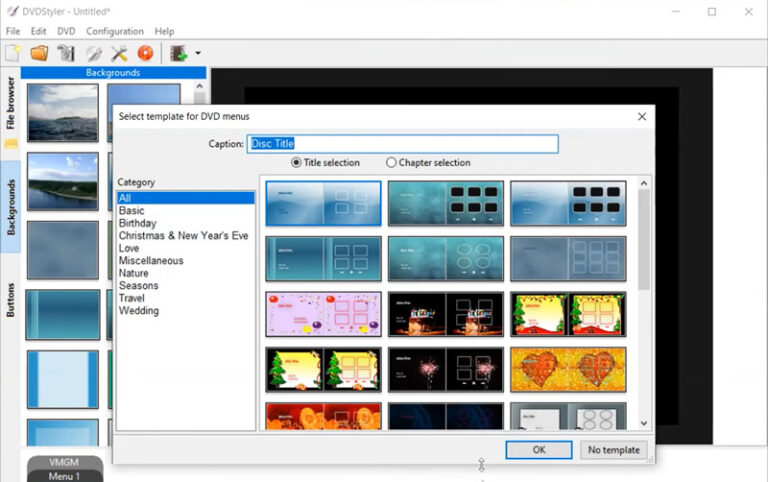Image resolution: width=768 pixels, height=482 pixels.
Task: Click the Add file filmstrip icon
Action: [x=180, y=53]
